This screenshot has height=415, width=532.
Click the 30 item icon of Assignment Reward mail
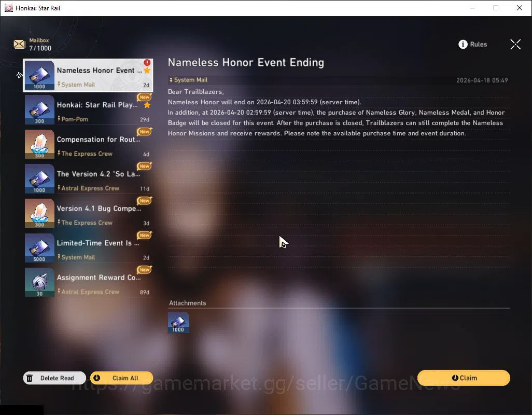click(x=39, y=283)
